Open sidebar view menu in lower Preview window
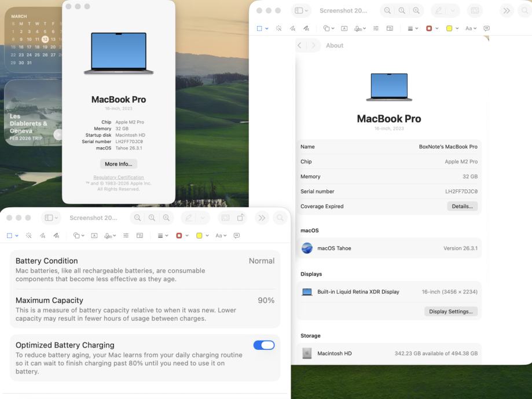532x399 pixels. point(52,218)
